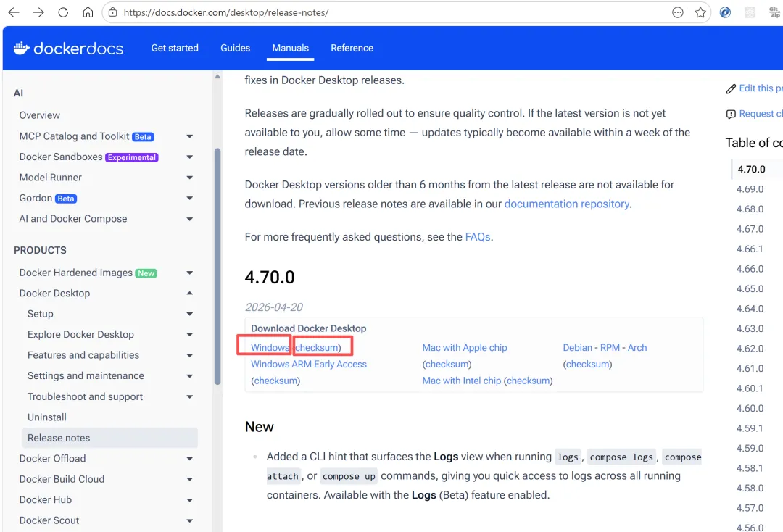Open the browser home page

(88, 12)
